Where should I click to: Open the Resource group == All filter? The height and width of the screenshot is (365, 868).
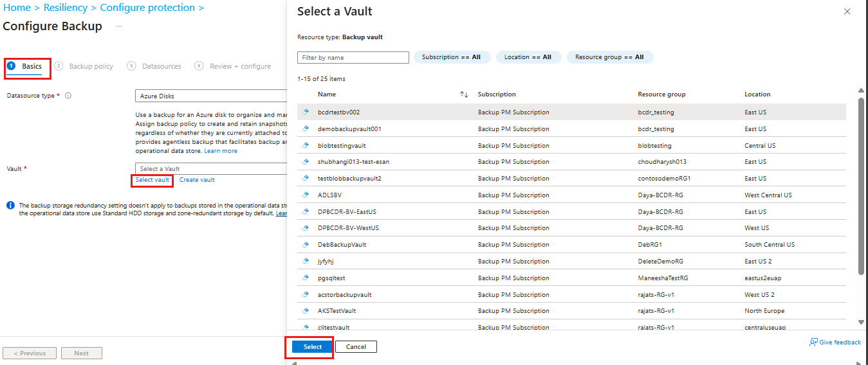(609, 57)
